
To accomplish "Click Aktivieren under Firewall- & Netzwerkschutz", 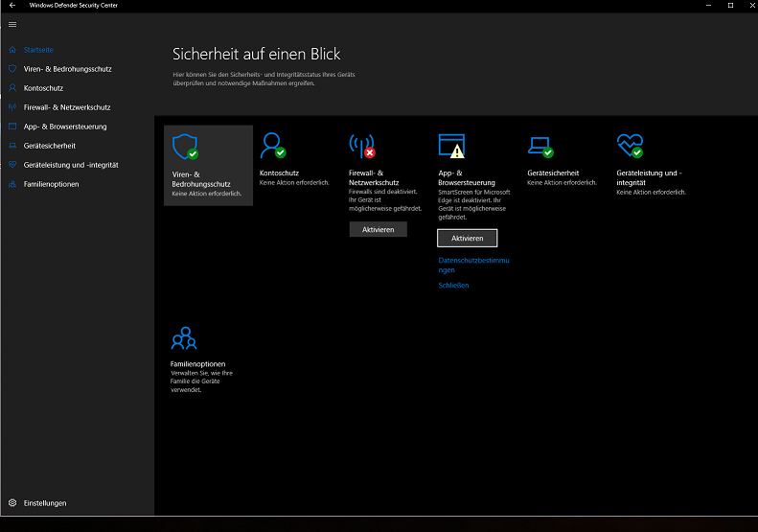I will tap(378, 229).
